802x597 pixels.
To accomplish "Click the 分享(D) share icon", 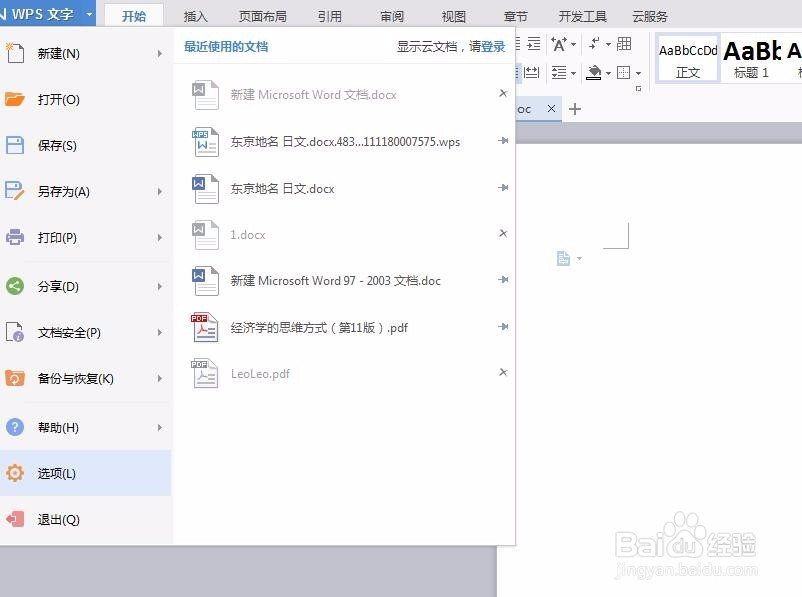I will tap(15, 285).
